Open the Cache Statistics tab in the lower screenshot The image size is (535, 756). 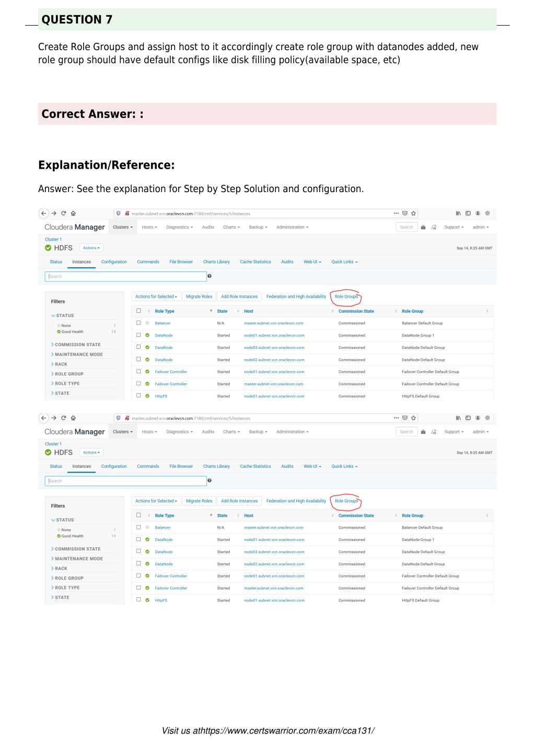point(255,466)
